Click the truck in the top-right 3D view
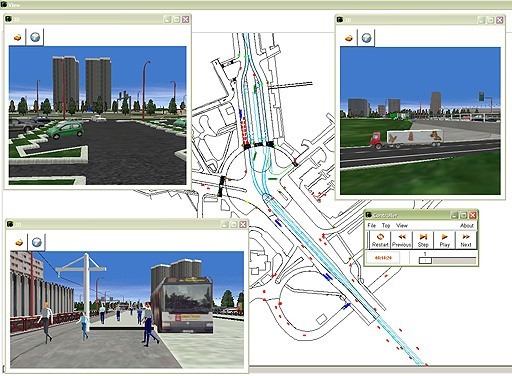Viewport: 512px width, 376px height. [x=407, y=138]
